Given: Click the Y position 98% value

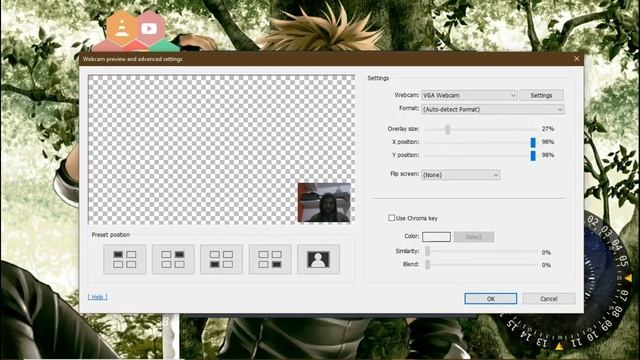Looking at the screenshot, I should (x=547, y=155).
